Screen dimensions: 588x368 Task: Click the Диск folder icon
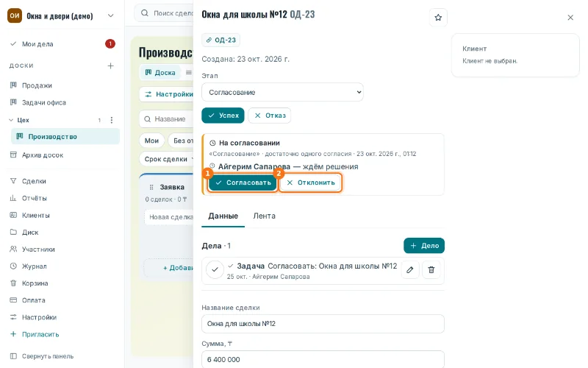click(13, 232)
